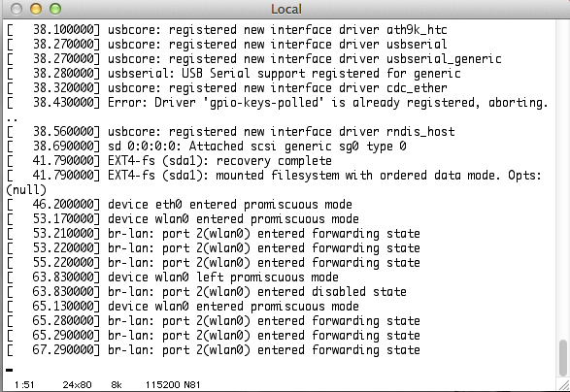This screenshot has height=392, width=570.
Task: Click the scsi generic sg0 log line
Action: coord(207,147)
